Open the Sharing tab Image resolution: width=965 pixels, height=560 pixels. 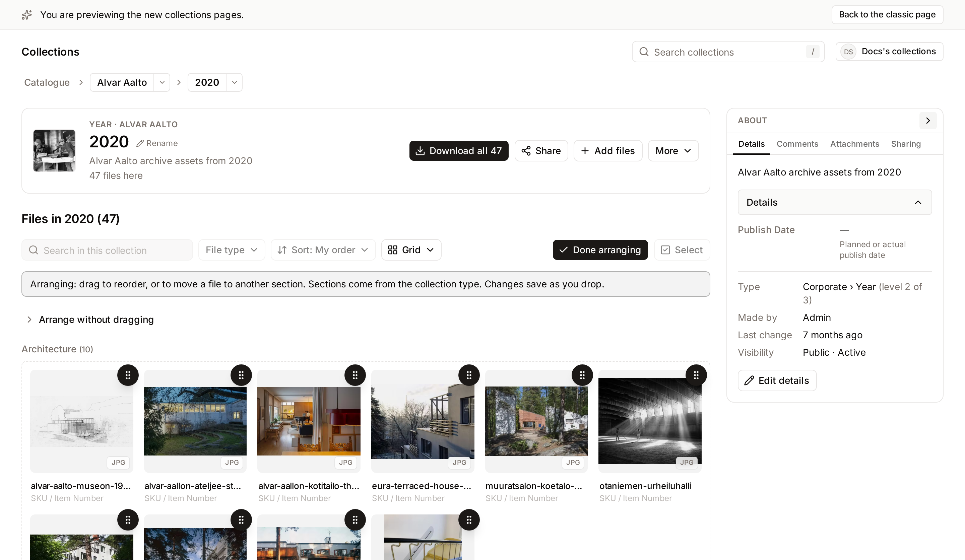pyautogui.click(x=906, y=144)
